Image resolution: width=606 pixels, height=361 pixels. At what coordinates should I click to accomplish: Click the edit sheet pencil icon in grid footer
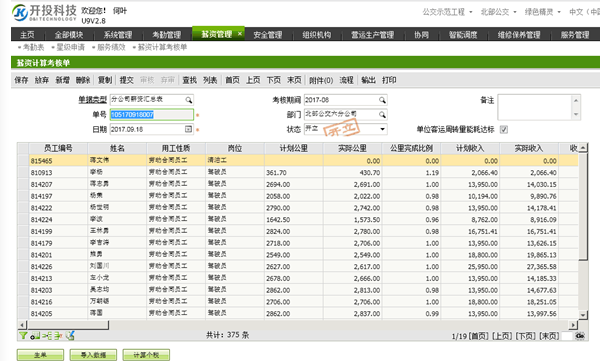(70, 336)
